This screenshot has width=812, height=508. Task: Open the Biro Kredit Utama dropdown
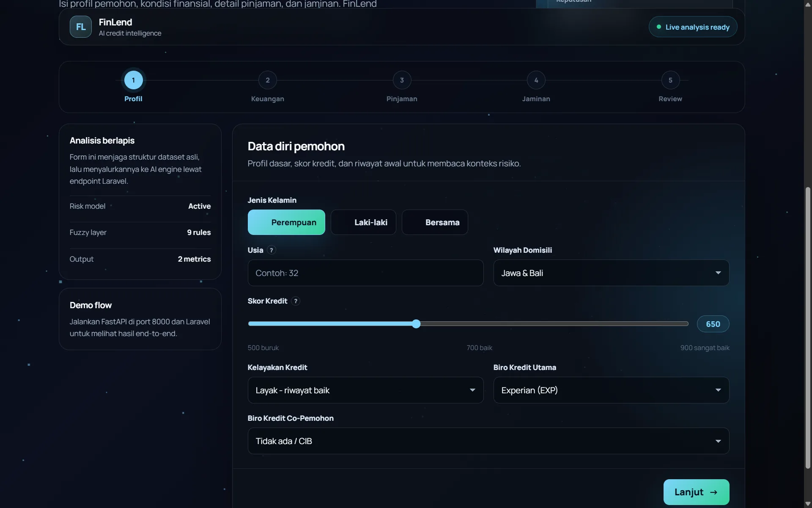point(611,390)
